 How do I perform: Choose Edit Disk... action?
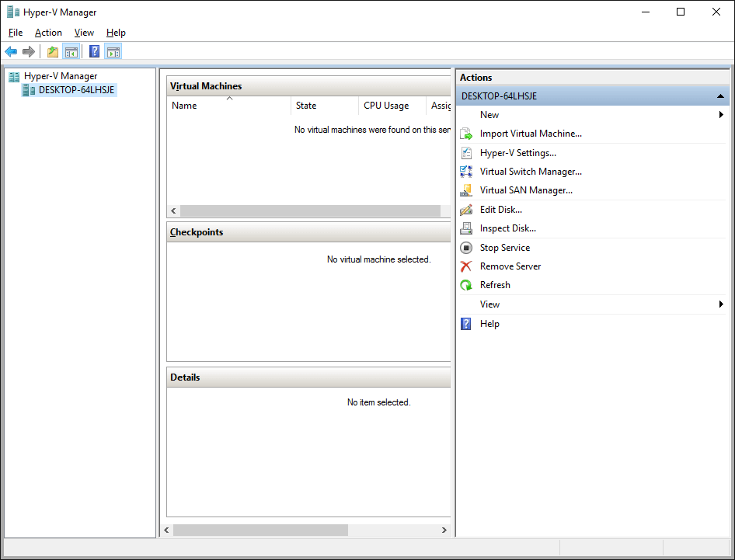pyautogui.click(x=500, y=210)
